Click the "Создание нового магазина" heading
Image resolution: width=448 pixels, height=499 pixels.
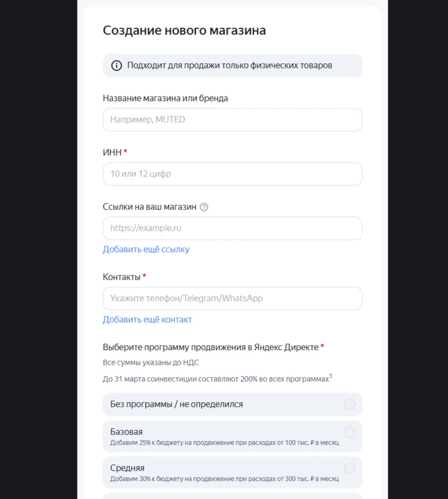(x=184, y=30)
